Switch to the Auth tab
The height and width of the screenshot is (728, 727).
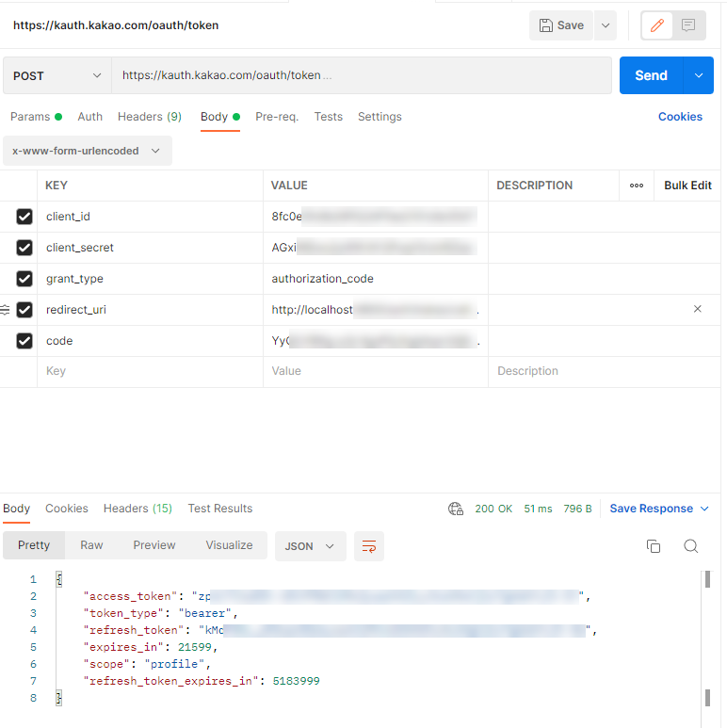coord(89,117)
